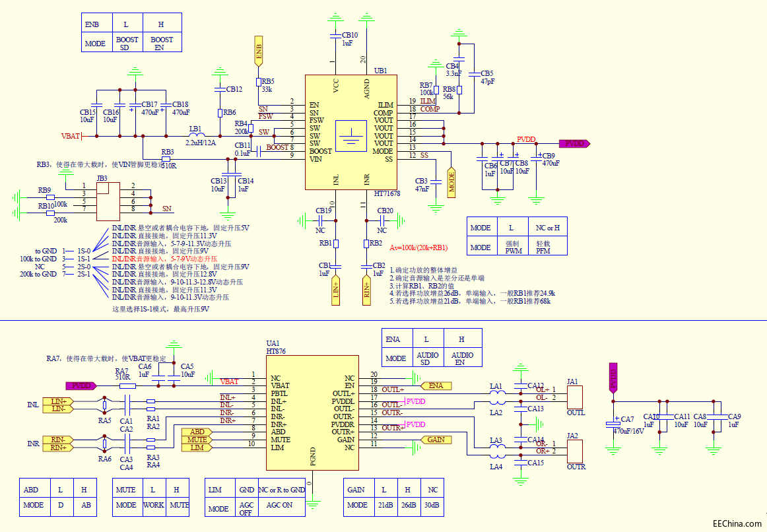Select the CB17 470uF capacitor label

pos(150,108)
